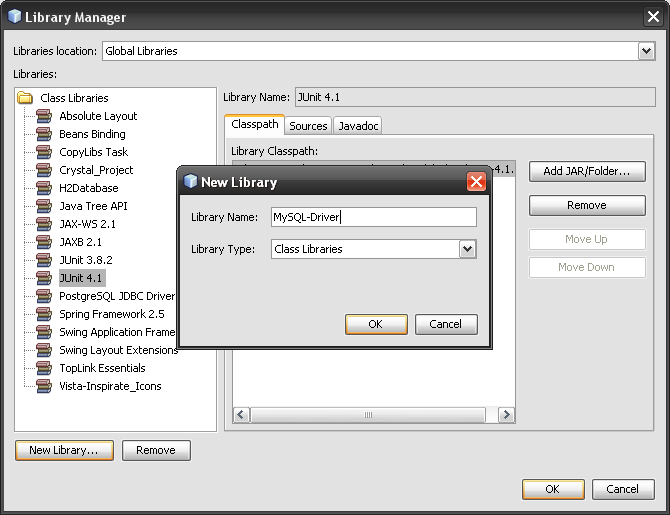Image resolution: width=670 pixels, height=515 pixels.
Task: Select the Classpath tab
Action: pyautogui.click(x=255, y=125)
